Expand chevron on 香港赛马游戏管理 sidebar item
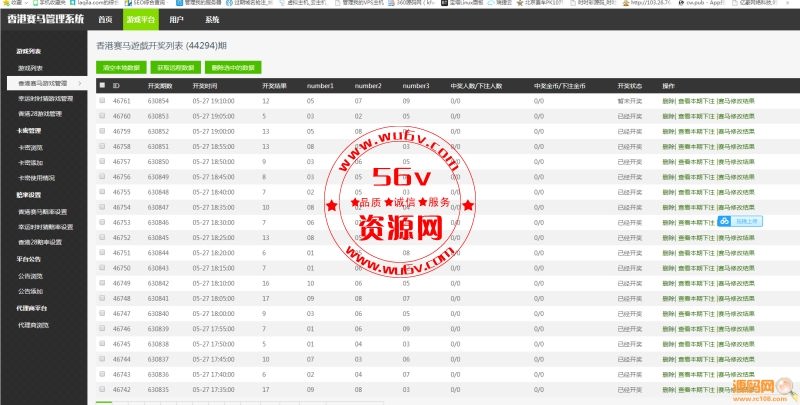Screen dimensions: 800x405 point(80,83)
